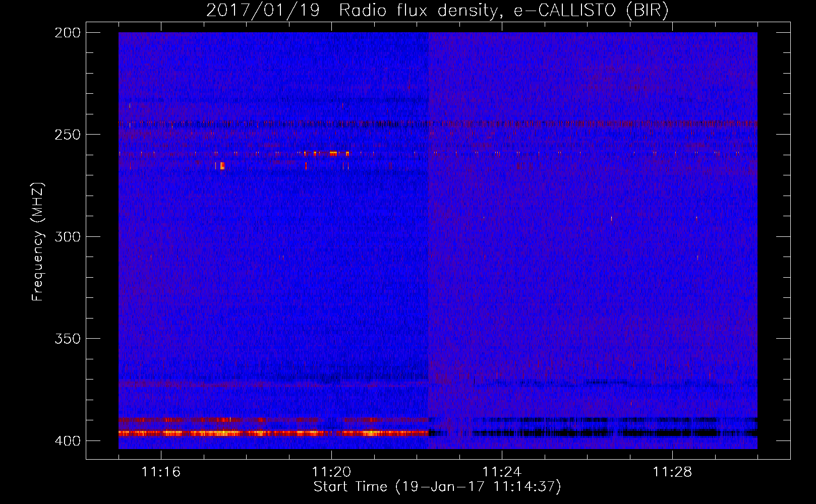This screenshot has height=504, width=816.
Task: Click the 11:16 time tick label
Action: pyautogui.click(x=161, y=472)
